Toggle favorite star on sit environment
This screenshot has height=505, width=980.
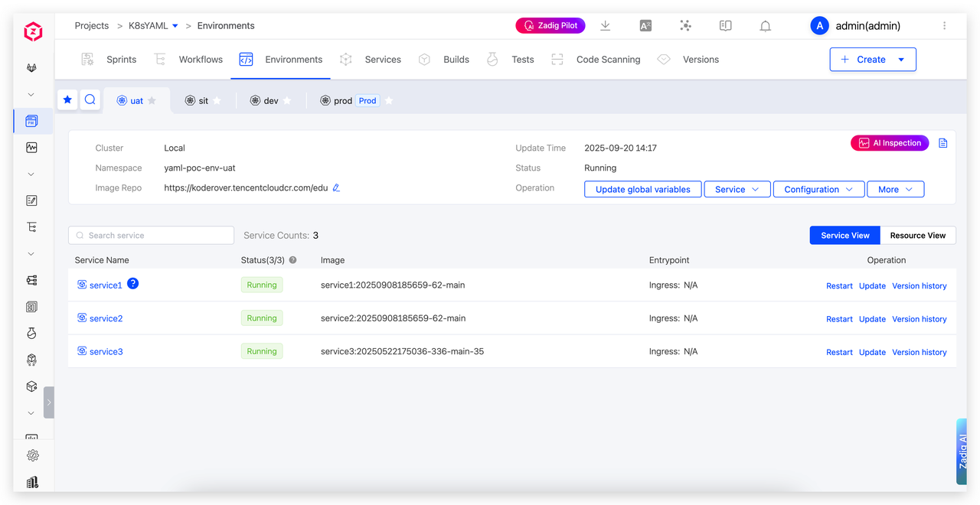pyautogui.click(x=217, y=101)
